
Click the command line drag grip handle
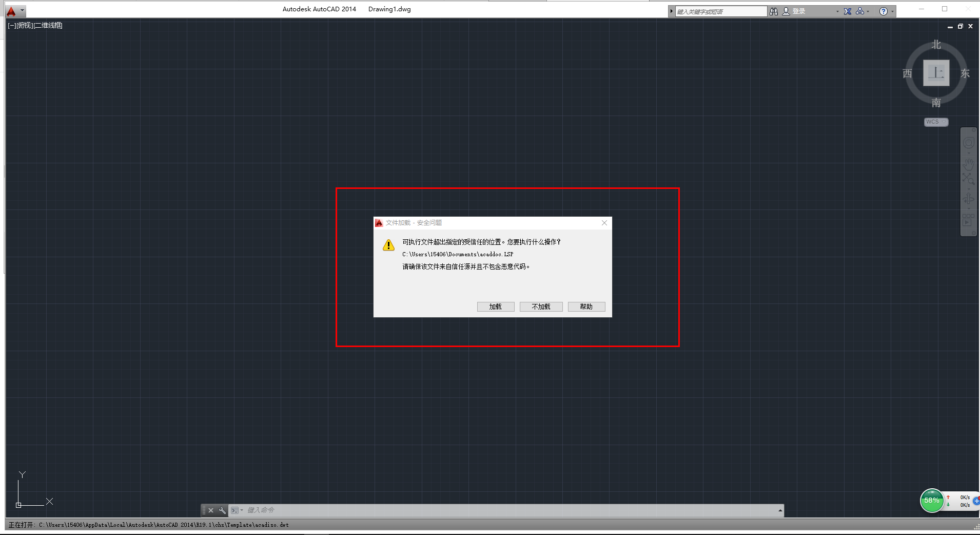tap(204, 510)
